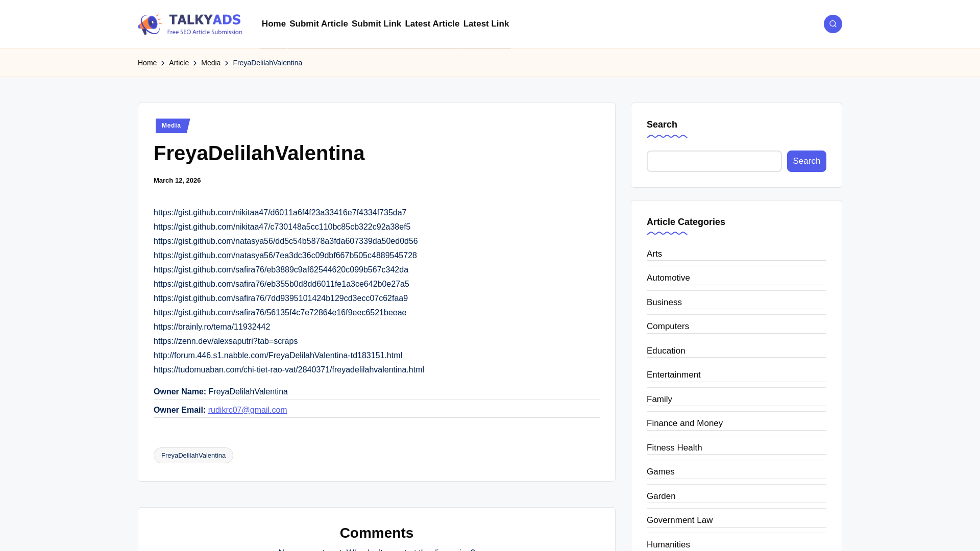Open the Submit Article menu item
This screenshot has height=551, width=980.
[x=318, y=24]
